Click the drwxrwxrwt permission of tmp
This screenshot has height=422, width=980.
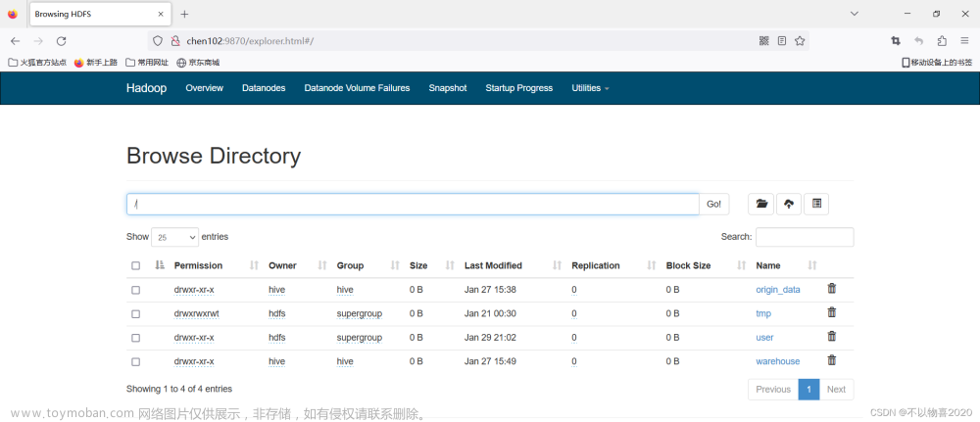[x=197, y=313]
